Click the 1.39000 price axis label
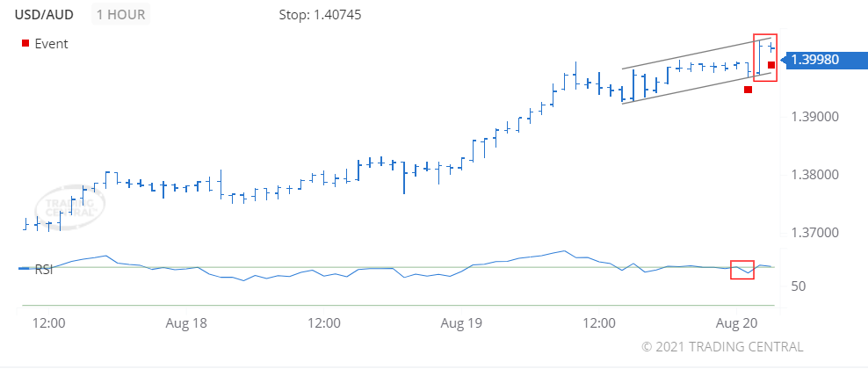Image resolution: width=868 pixels, height=369 pixels. point(816,117)
